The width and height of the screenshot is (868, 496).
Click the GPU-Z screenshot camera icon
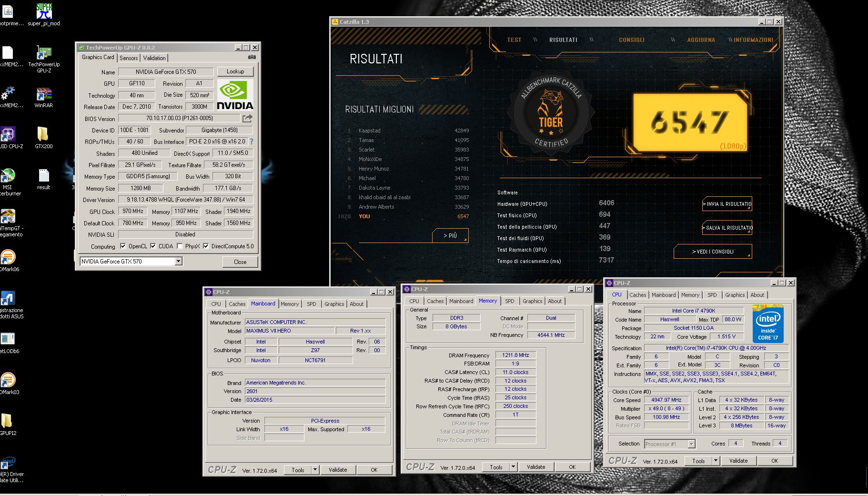point(252,57)
